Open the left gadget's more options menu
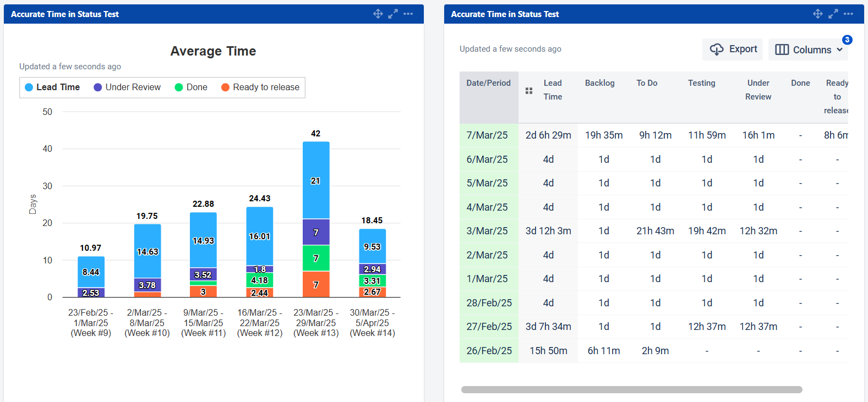868x402 pixels. 408,14
